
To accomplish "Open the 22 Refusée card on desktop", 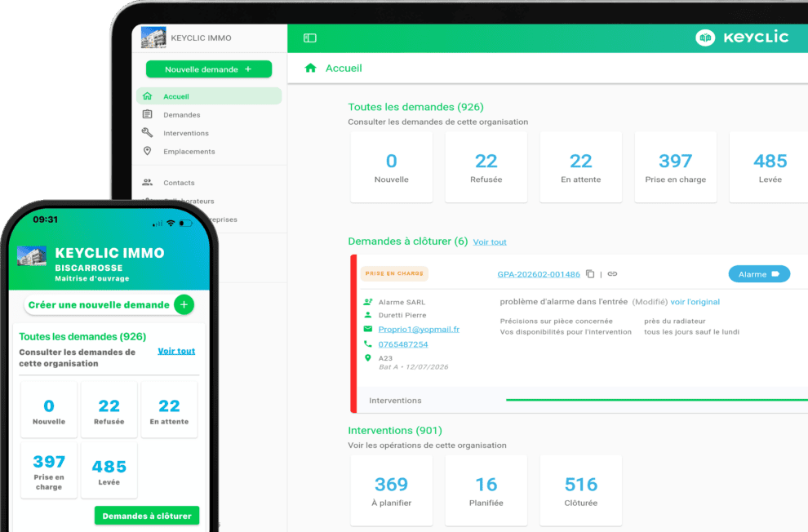I will 486,167.
